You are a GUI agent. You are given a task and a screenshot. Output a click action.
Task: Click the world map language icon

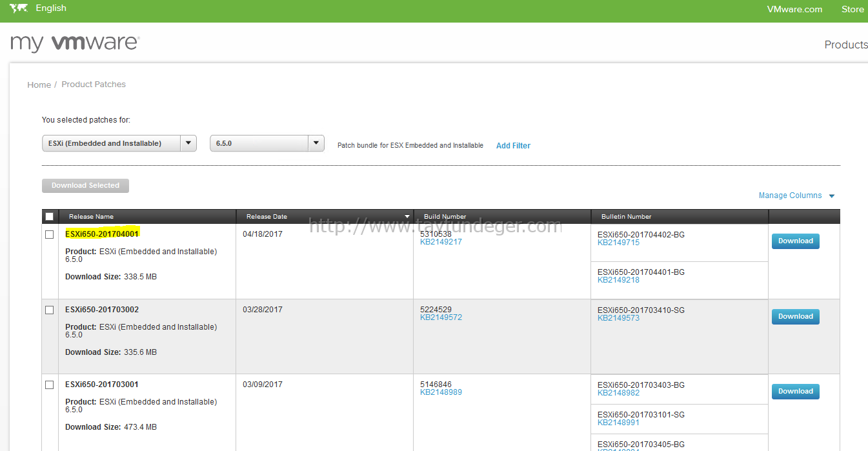pyautogui.click(x=19, y=8)
